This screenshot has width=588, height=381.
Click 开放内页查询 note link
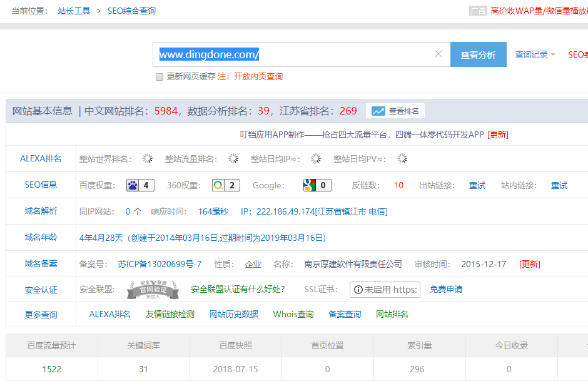258,76
